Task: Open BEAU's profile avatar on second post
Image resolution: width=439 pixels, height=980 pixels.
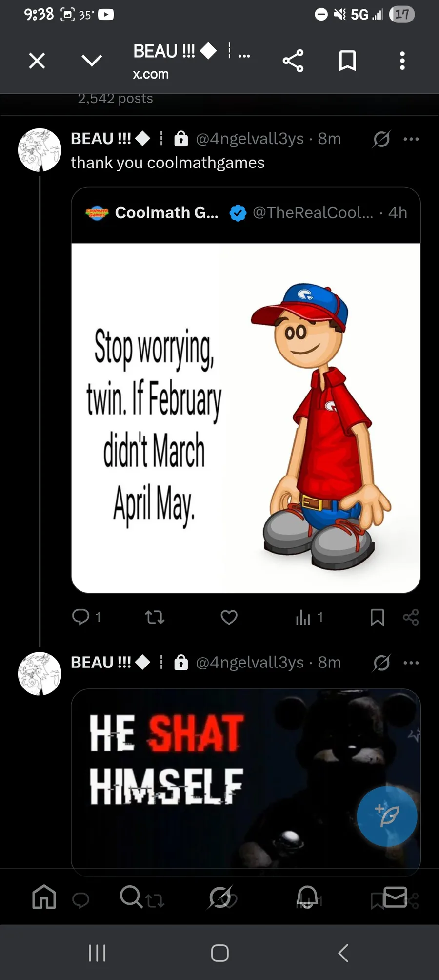Action: click(40, 673)
